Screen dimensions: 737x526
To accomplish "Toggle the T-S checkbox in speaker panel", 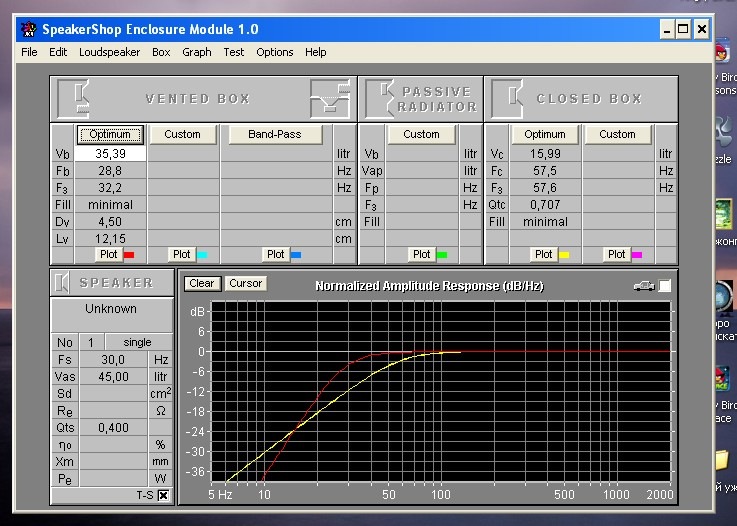I will (x=163, y=495).
